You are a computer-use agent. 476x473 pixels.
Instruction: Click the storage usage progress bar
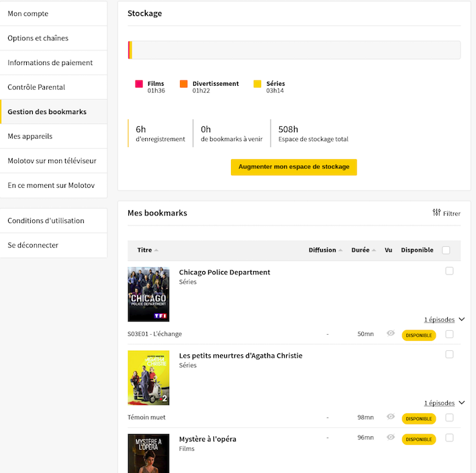point(294,50)
